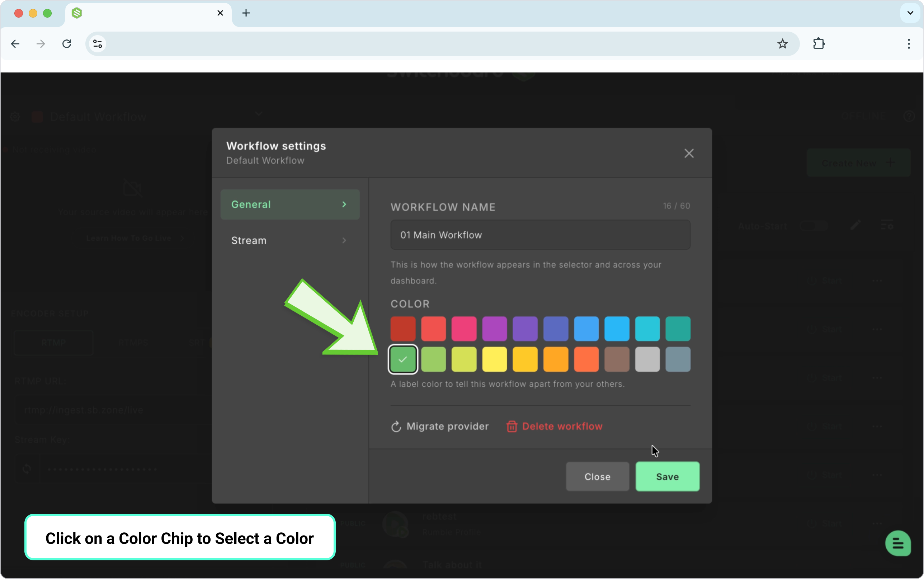Viewport: 924px width, 579px height.
Task: Open the browser extensions puzzle icon
Action: (819, 44)
